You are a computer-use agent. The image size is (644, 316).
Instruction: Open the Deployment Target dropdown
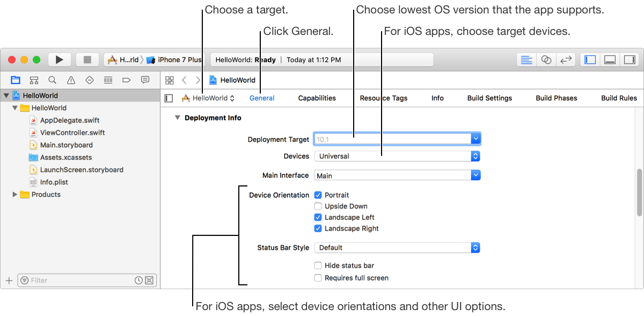click(x=475, y=139)
